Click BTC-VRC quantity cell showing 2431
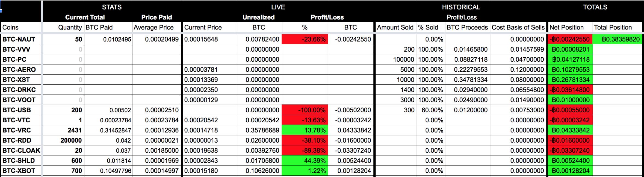Viewport: 644px width, 177px height. [x=74, y=130]
